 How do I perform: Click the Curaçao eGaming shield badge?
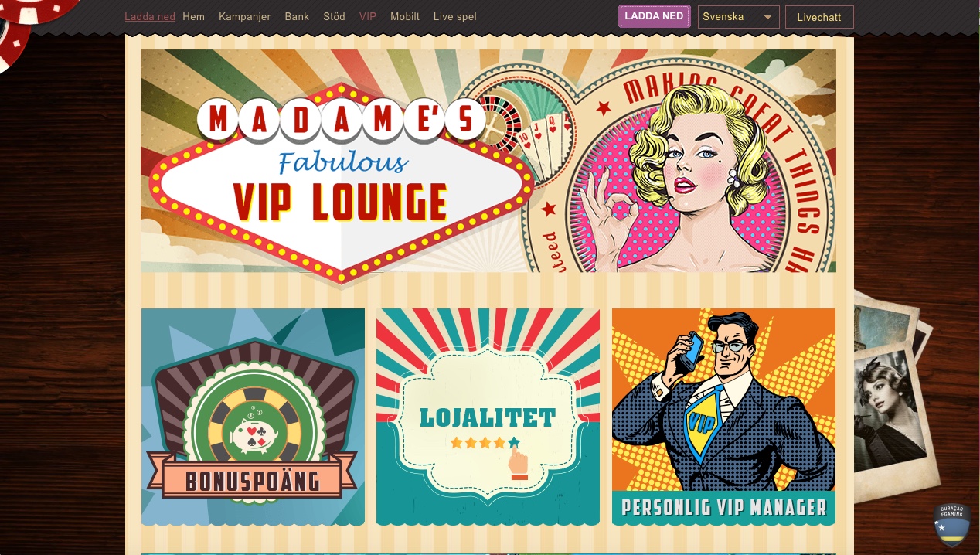[x=951, y=525]
